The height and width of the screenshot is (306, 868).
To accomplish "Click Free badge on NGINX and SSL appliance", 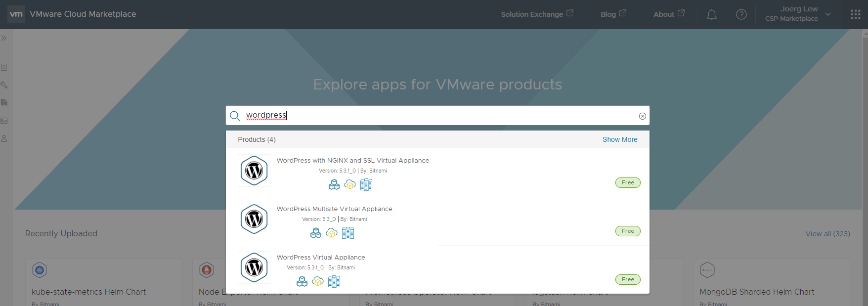I will [628, 182].
